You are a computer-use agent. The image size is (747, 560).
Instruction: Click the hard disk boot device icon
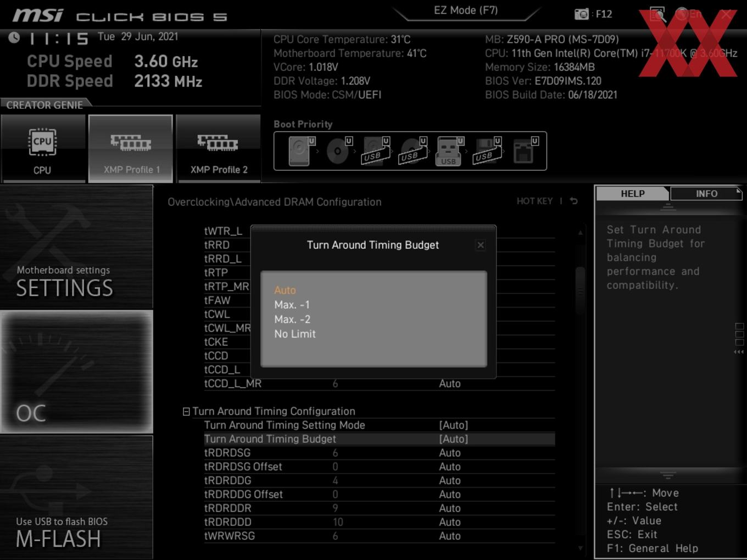click(300, 151)
